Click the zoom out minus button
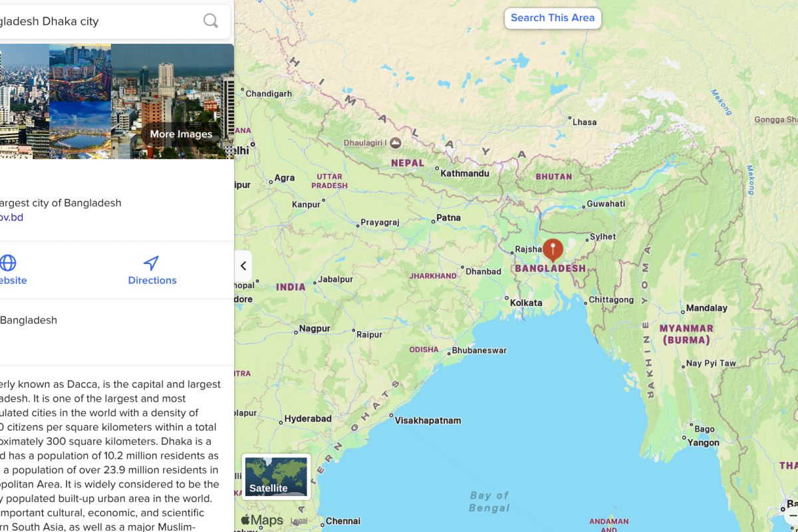Image resolution: width=798 pixels, height=532 pixels. (793, 515)
